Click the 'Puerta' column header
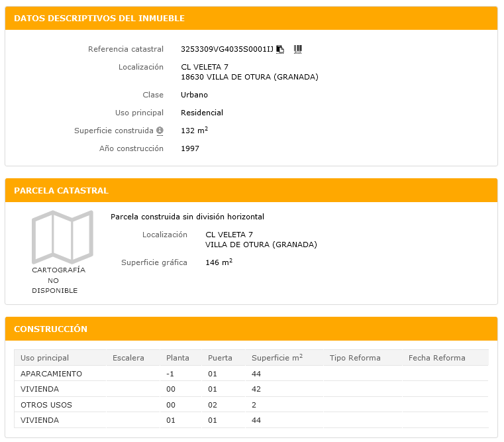The height and width of the screenshot is (442, 504). coord(220,358)
